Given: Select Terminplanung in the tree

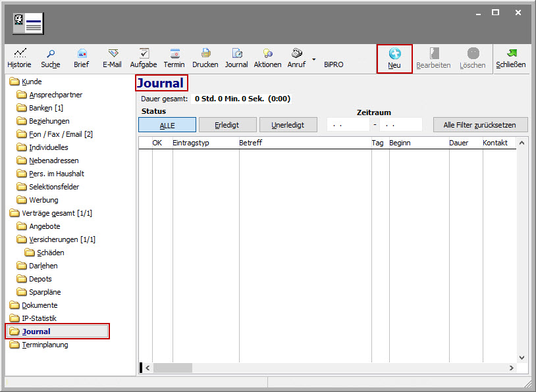Looking at the screenshot, I should coord(45,345).
